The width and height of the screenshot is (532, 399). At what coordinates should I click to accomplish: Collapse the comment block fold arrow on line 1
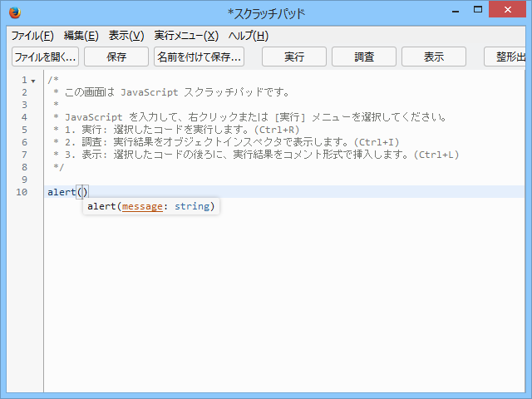click(x=33, y=81)
